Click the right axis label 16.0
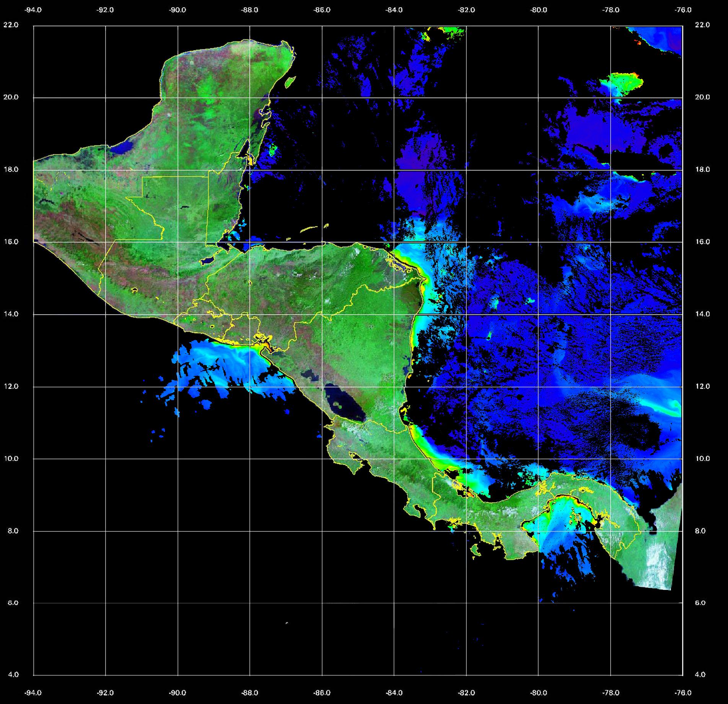Image resolution: width=728 pixels, height=704 pixels. point(702,242)
